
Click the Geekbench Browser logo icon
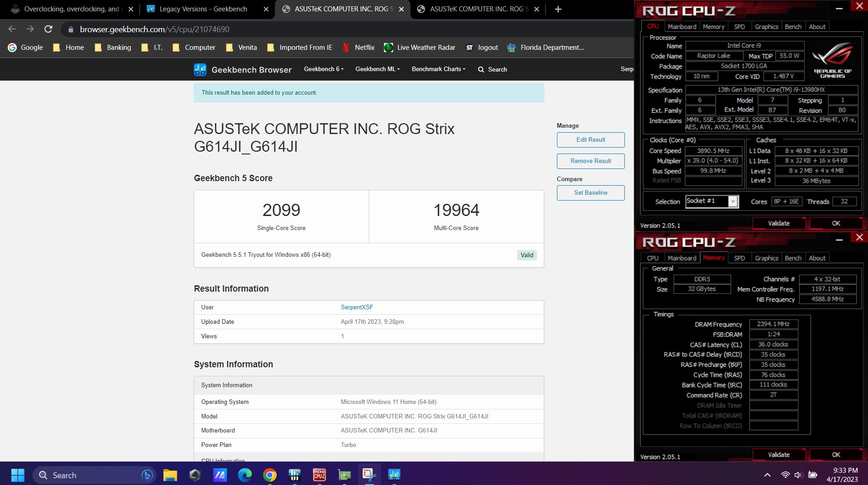(200, 69)
